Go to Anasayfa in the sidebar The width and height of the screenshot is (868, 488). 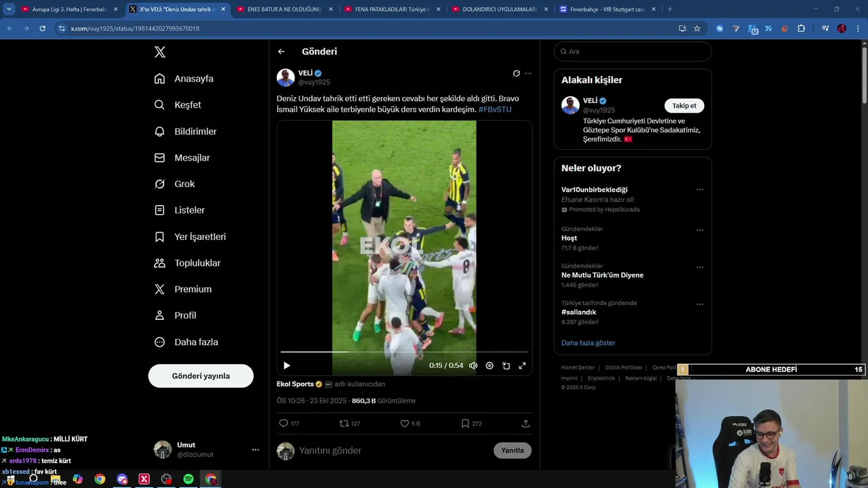coord(184,79)
